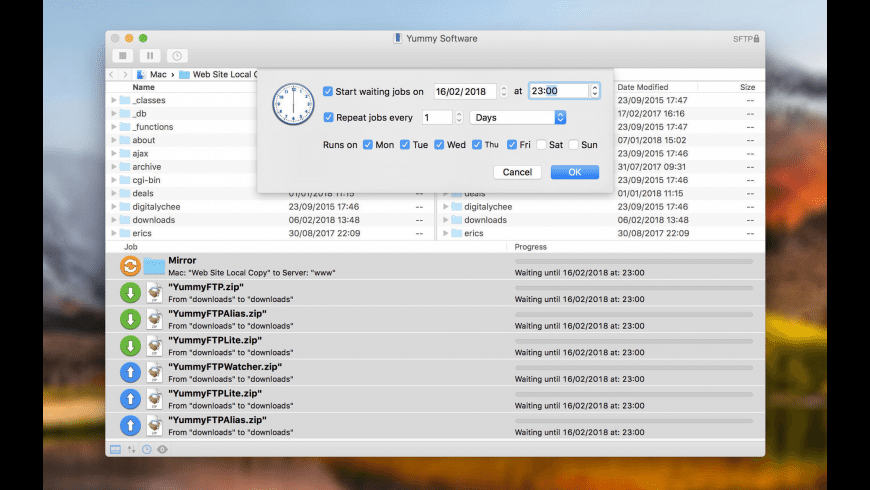
Task: Uncheck the Wed run day
Action: [x=439, y=145]
